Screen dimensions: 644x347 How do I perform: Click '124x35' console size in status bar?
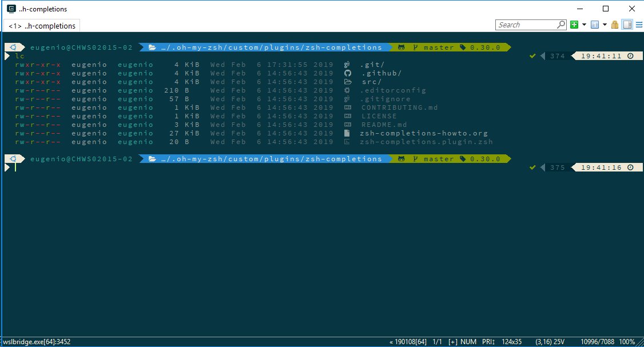coord(512,342)
